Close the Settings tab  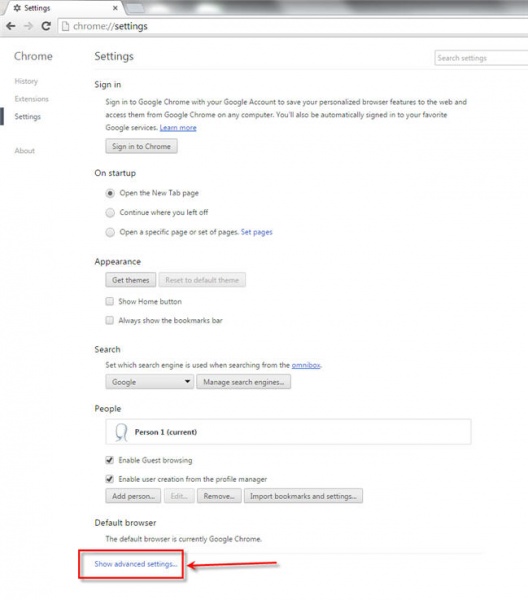pyautogui.click(x=115, y=8)
